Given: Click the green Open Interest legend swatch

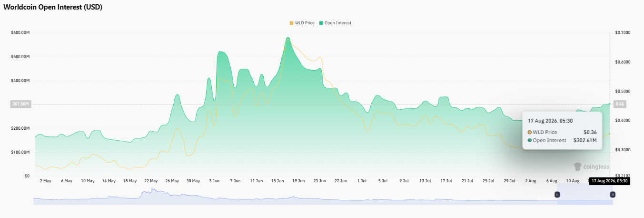Looking at the screenshot, I should coord(321,23).
